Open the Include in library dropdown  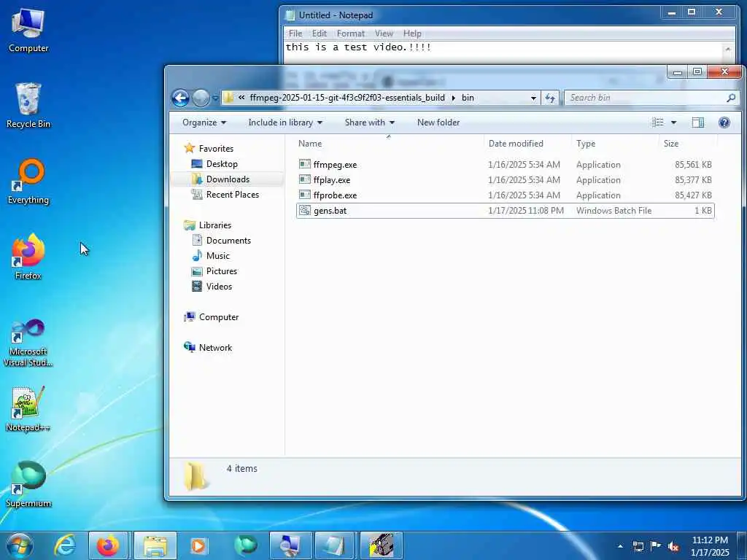[x=285, y=122]
